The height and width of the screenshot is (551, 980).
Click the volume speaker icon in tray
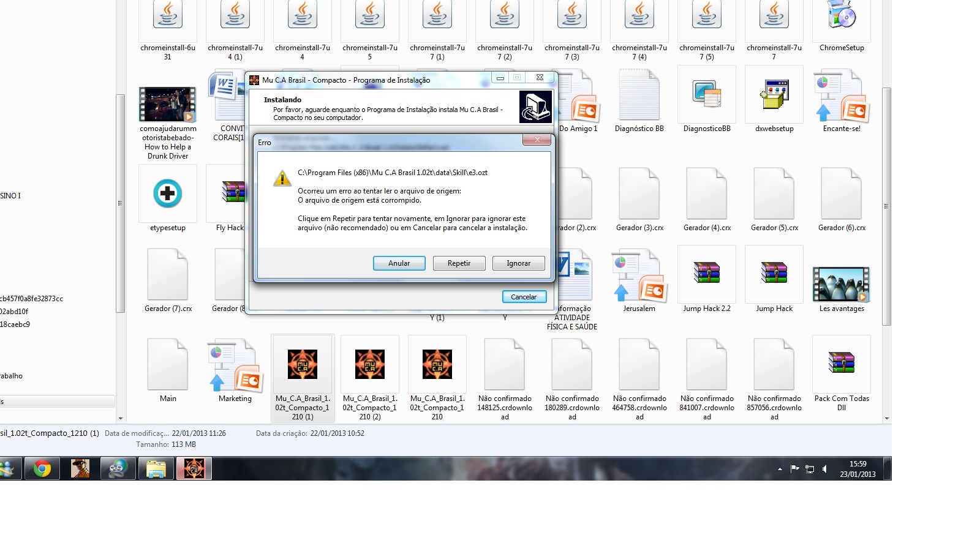click(x=825, y=469)
